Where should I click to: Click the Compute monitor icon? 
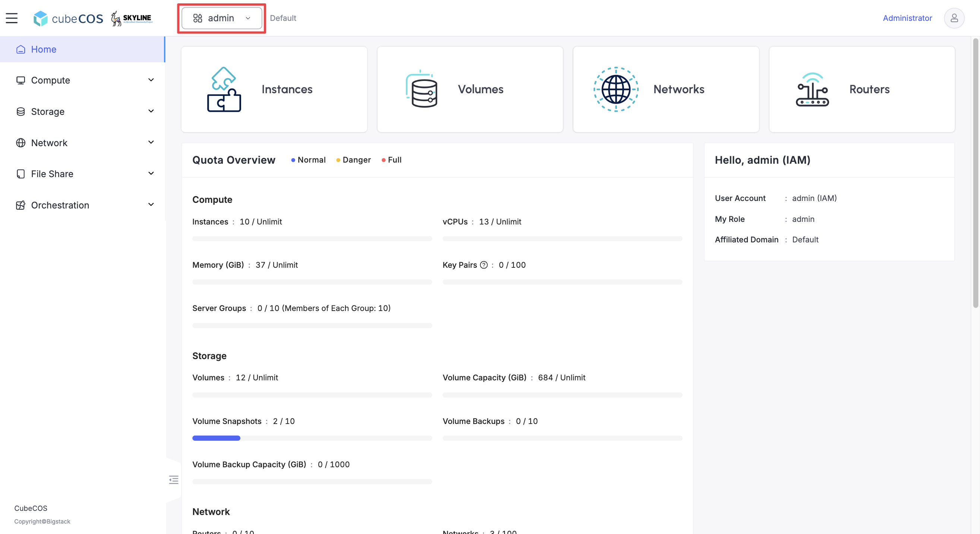pyautogui.click(x=20, y=80)
